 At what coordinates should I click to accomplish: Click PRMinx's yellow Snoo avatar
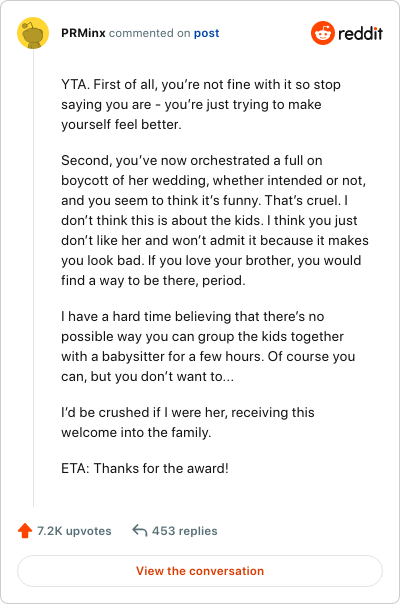point(33,33)
